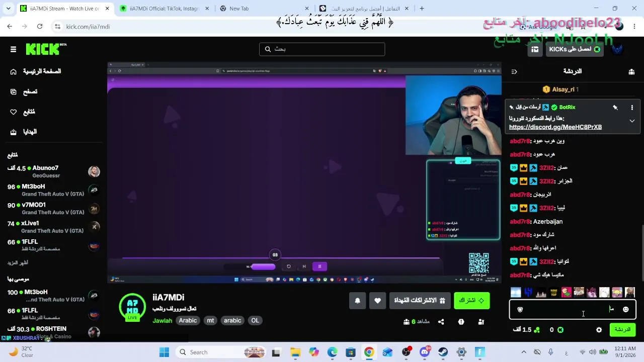Open the Discord invite link in chat
This screenshot has height=362, width=644.
click(555, 127)
